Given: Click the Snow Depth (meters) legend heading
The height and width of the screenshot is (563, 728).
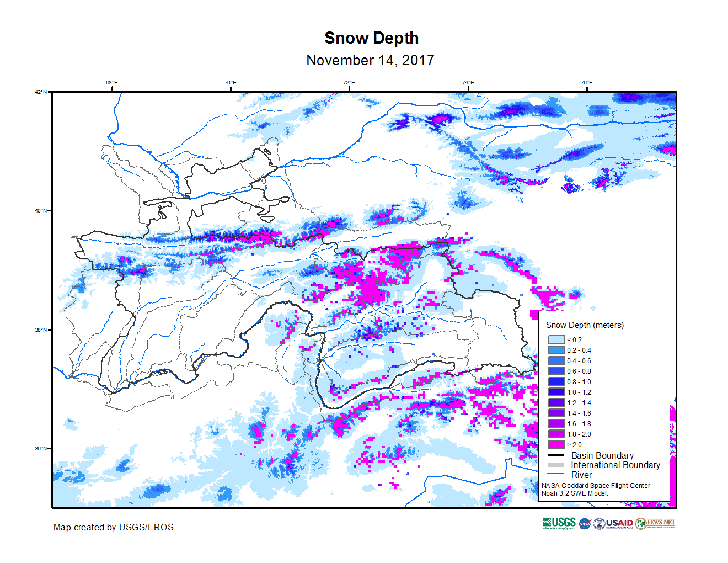Looking at the screenshot, I should coord(585,325).
